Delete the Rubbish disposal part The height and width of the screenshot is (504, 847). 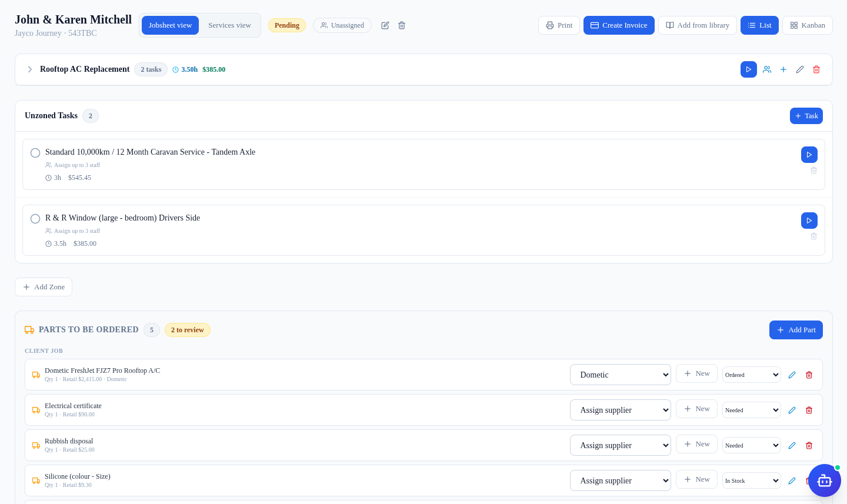(x=809, y=446)
